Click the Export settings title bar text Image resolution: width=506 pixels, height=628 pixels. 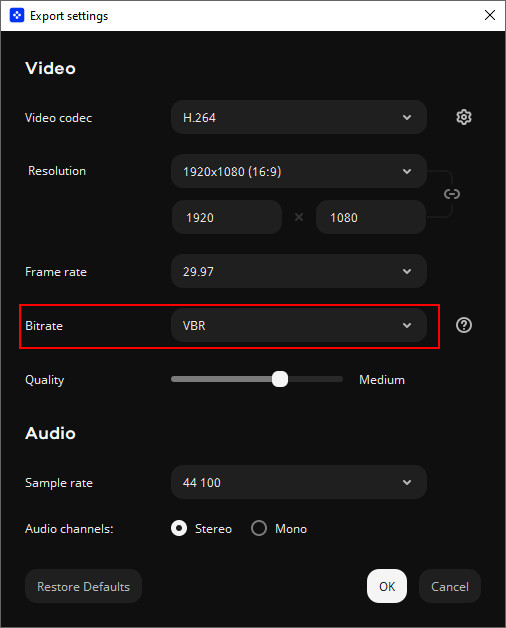pos(69,16)
